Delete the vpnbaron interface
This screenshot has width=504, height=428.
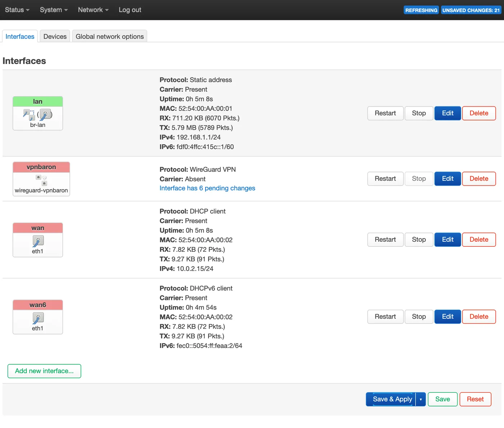(479, 179)
